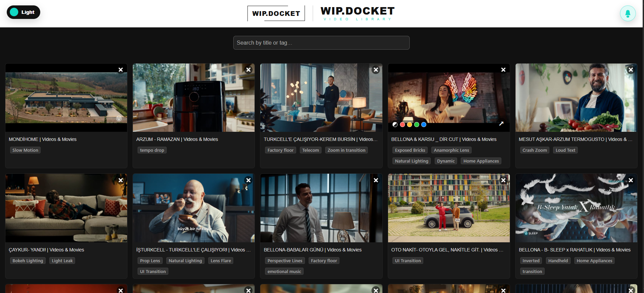Toggle the Light theme switch
This screenshot has height=293, width=644.
[23, 12]
